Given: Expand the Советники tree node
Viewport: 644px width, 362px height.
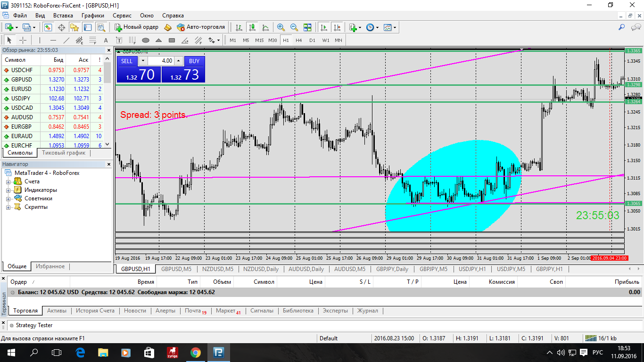Looking at the screenshot, I should pos(8,198).
